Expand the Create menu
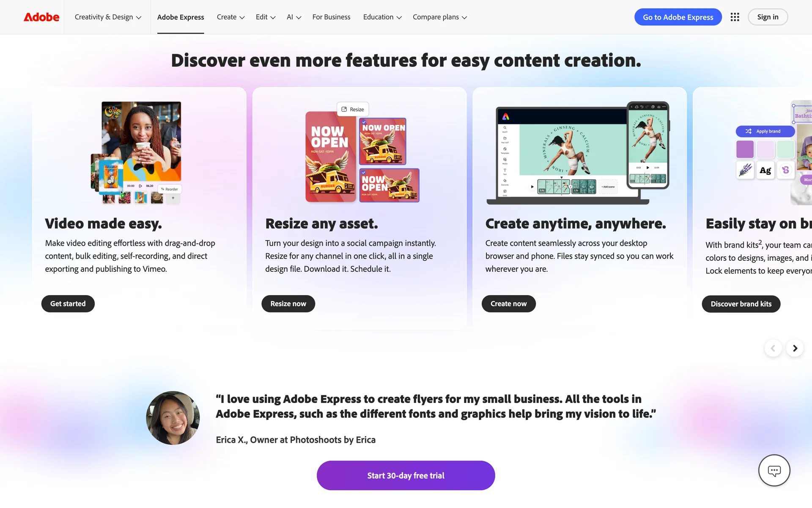The height and width of the screenshot is (508, 812). pos(230,17)
